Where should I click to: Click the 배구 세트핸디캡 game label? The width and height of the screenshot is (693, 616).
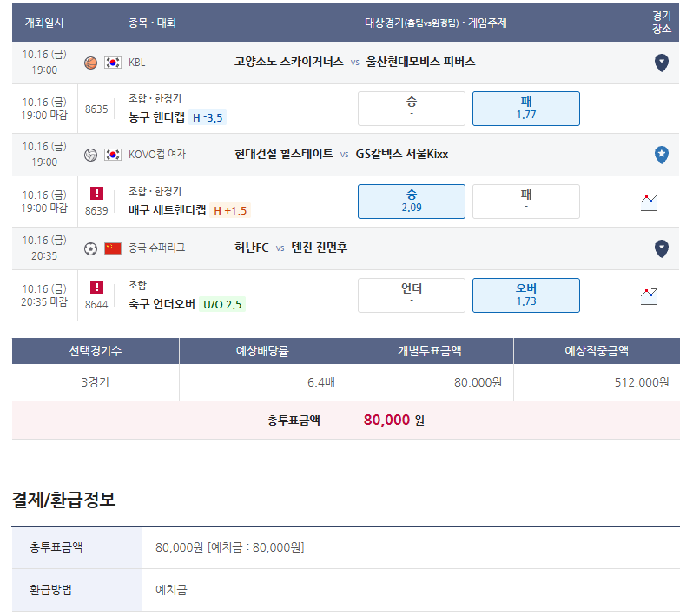[167, 210]
